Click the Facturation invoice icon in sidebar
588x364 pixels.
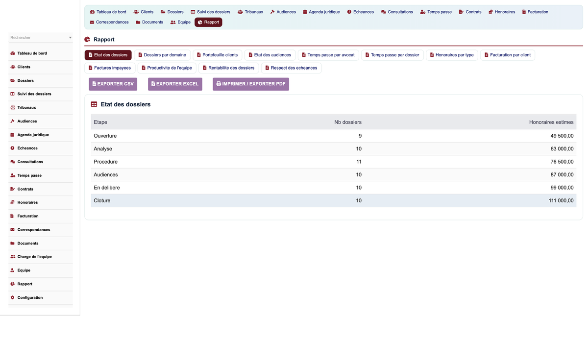click(12, 216)
